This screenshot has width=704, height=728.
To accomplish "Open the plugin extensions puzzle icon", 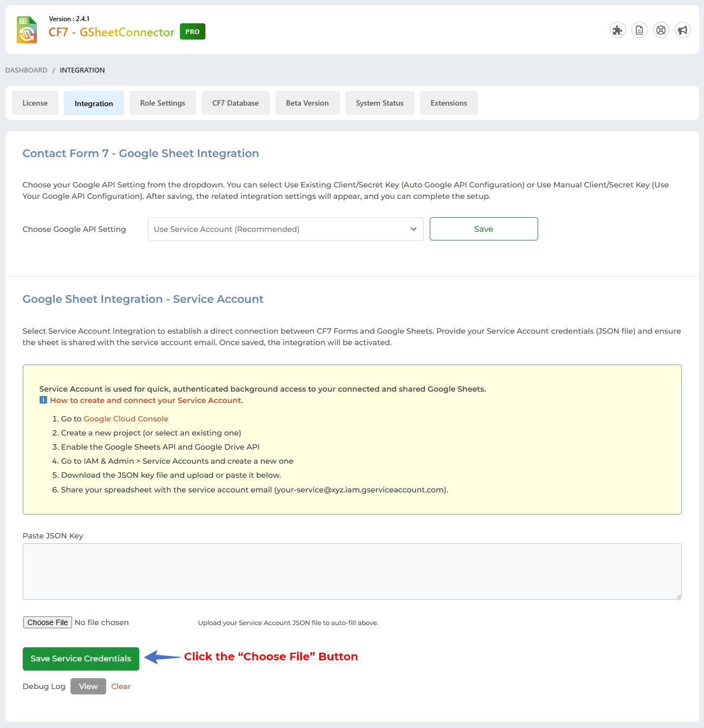I will pyautogui.click(x=617, y=30).
